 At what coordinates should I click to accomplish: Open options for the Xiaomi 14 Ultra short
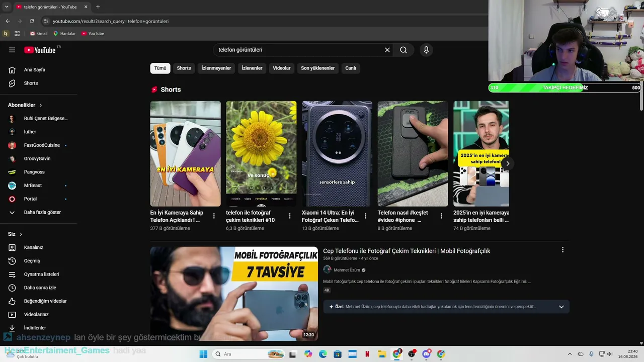pos(366,216)
